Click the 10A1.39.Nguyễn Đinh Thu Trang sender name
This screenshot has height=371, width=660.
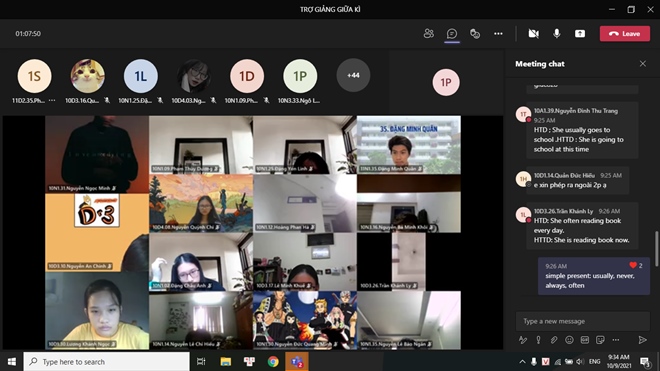coord(575,111)
